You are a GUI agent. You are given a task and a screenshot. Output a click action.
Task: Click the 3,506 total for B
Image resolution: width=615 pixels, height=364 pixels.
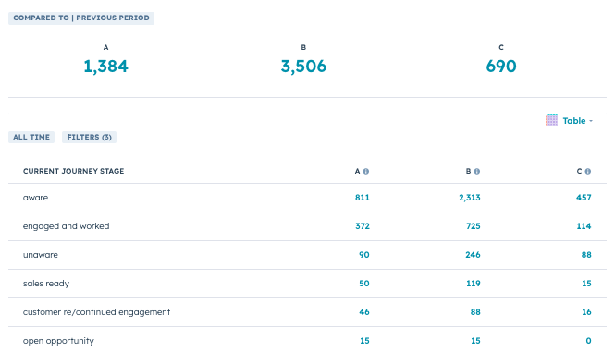click(x=303, y=67)
